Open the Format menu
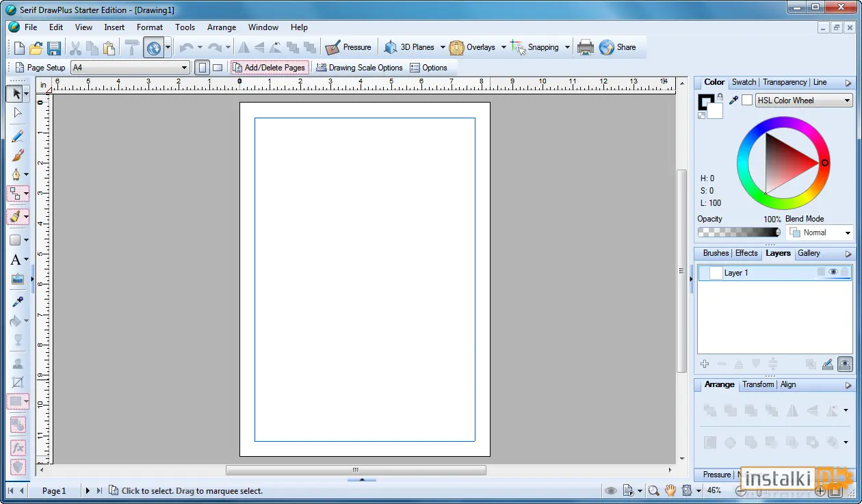Screen dimensions: 862x504 pyautogui.click(x=150, y=27)
